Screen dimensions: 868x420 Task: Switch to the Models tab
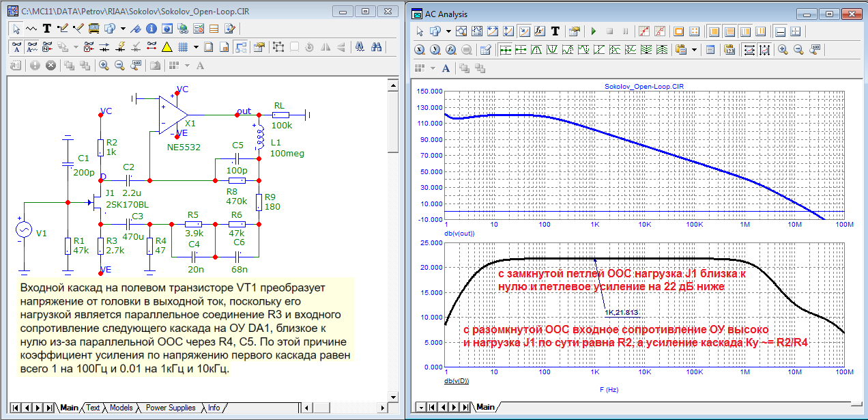tap(121, 408)
